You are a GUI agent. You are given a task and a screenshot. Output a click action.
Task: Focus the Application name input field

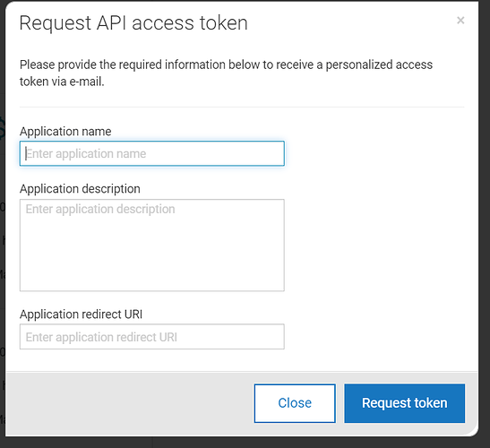(x=152, y=153)
